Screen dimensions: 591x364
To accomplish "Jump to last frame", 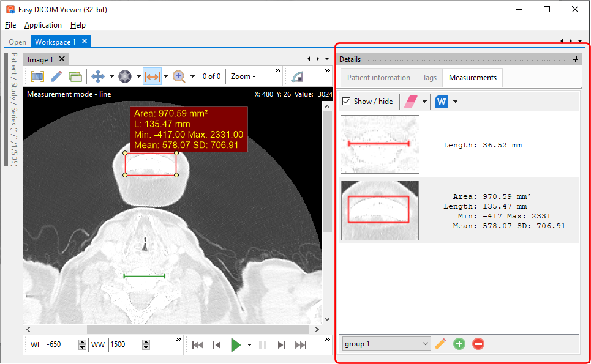I will click(x=301, y=345).
